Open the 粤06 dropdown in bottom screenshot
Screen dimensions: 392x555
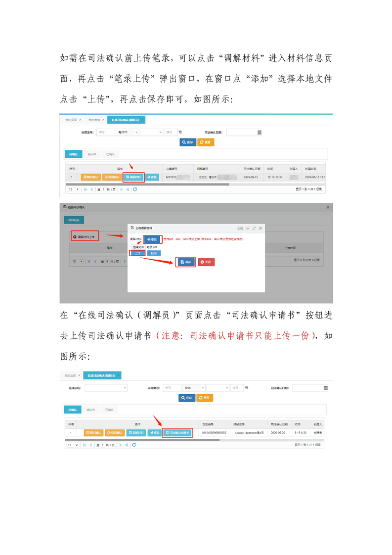tap(194, 388)
